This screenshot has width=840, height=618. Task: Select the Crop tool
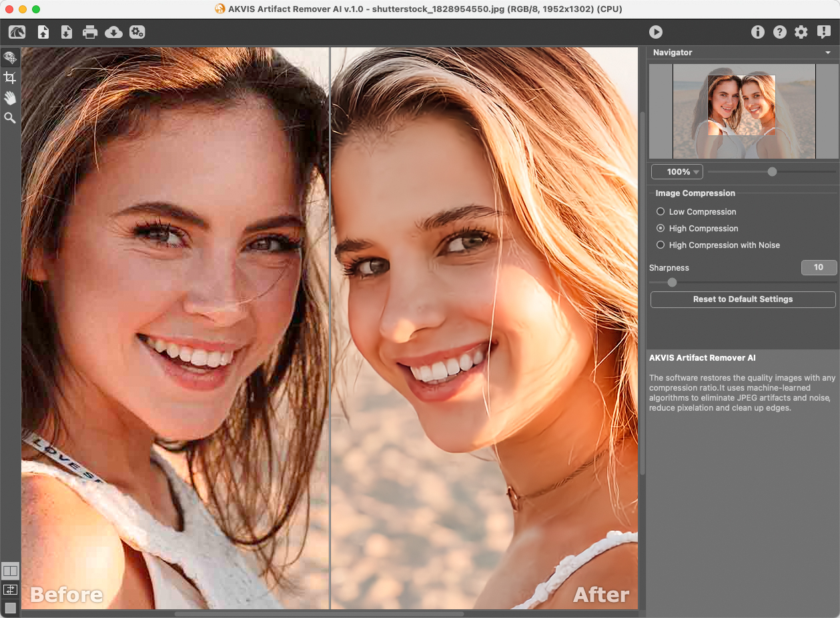point(10,77)
